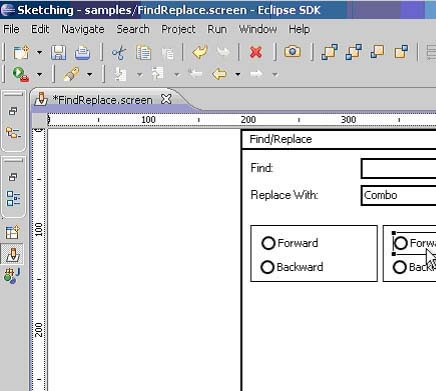Image resolution: width=436 pixels, height=391 pixels.
Task: Activate the *FindReplace.screen editor tab
Action: pyautogui.click(x=103, y=100)
